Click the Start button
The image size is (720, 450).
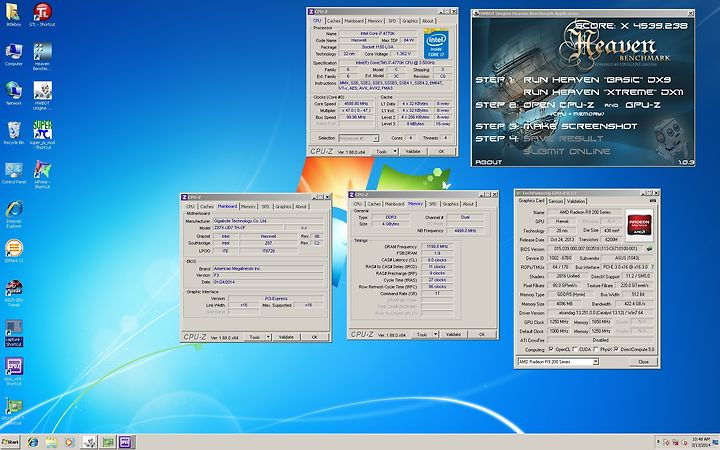[x=11, y=442]
